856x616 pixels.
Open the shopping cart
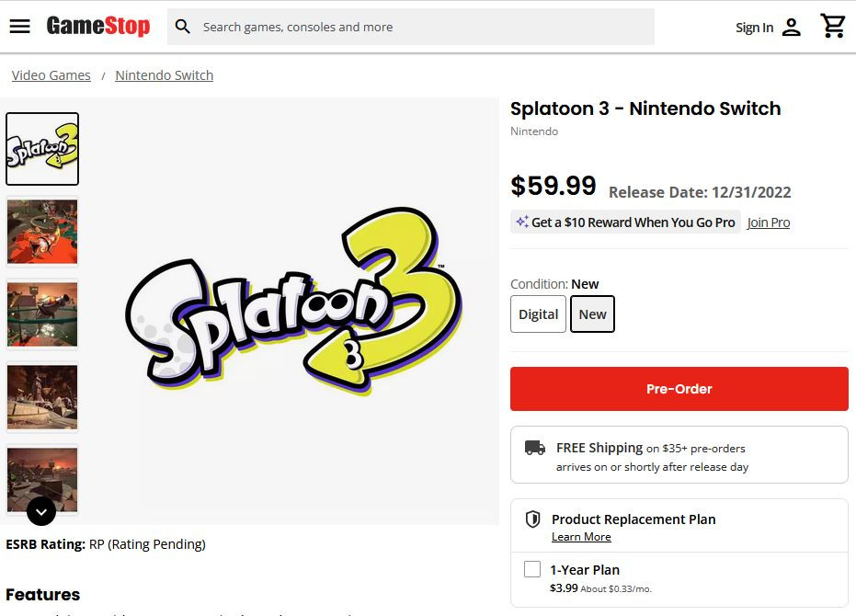point(833,27)
